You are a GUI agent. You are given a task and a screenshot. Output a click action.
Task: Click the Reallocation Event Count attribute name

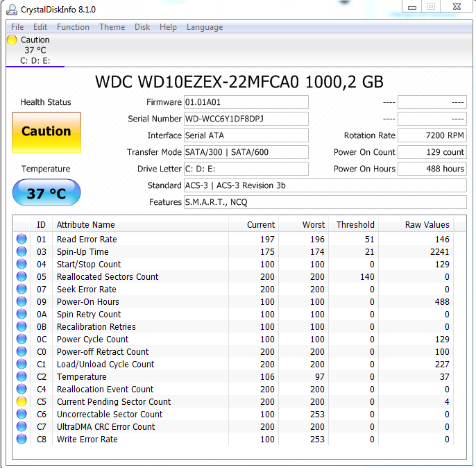[105, 390]
